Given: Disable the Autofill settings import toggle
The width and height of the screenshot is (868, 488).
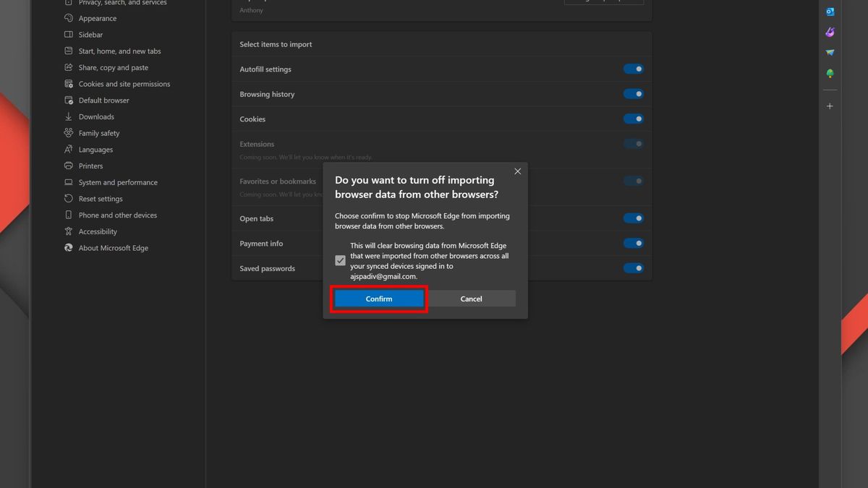Looking at the screenshot, I should pos(633,68).
